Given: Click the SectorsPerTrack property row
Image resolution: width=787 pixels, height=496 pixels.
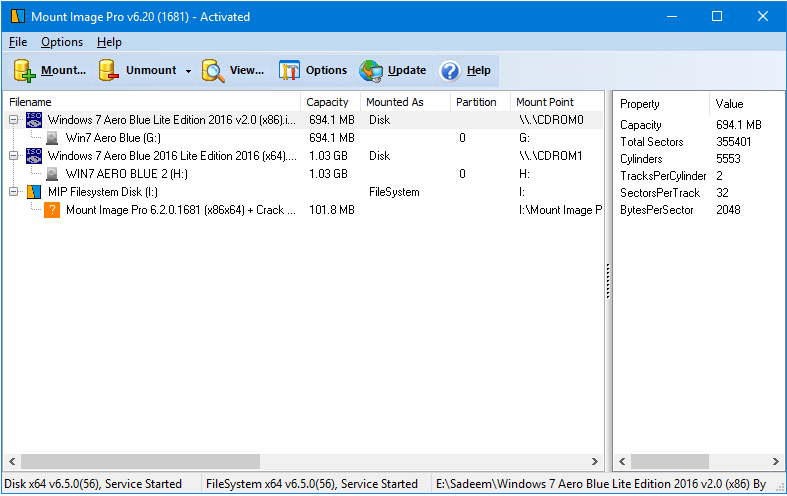Looking at the screenshot, I should coord(699,193).
